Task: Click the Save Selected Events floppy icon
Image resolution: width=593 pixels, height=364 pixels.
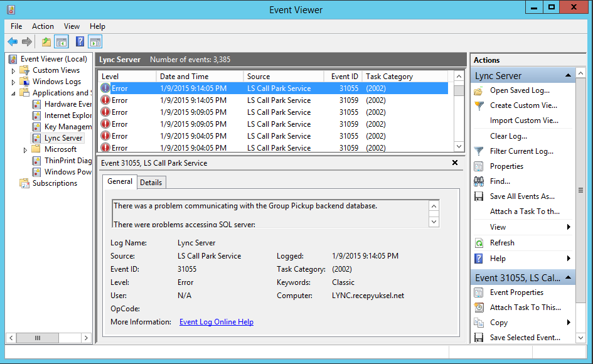Action: [x=479, y=338]
